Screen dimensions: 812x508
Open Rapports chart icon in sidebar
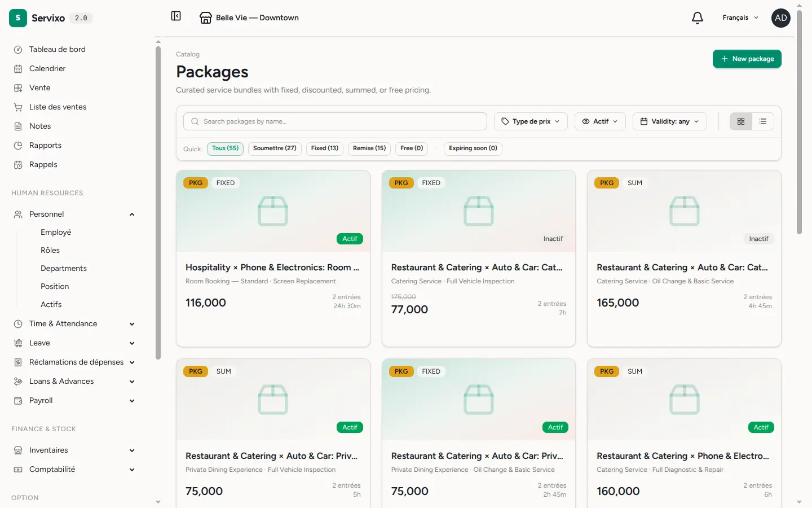click(18, 146)
